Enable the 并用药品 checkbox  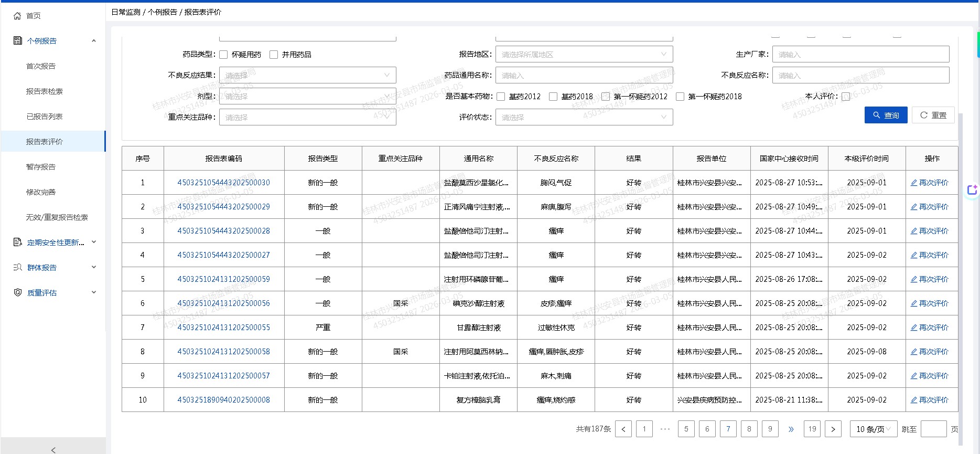pos(274,55)
